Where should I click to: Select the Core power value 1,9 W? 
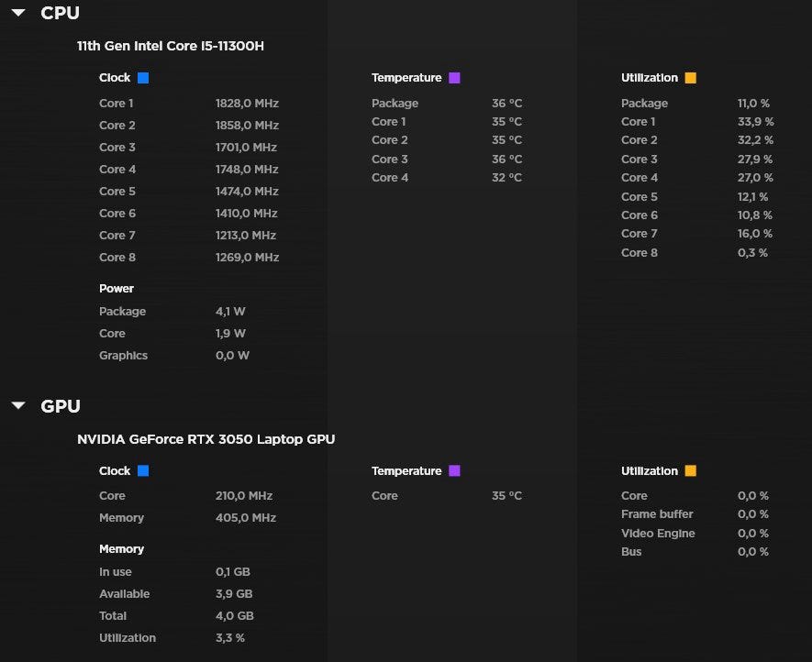point(230,334)
